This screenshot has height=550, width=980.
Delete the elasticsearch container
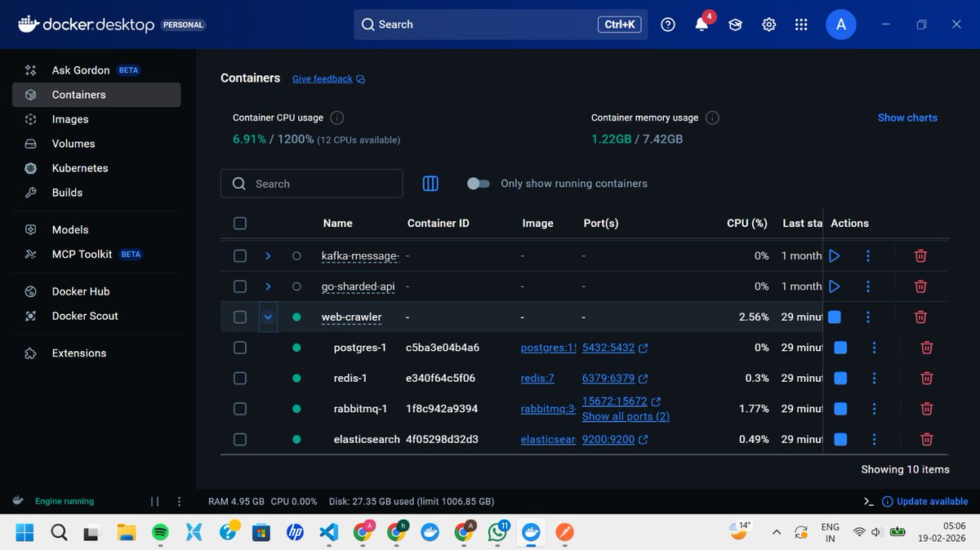point(927,439)
